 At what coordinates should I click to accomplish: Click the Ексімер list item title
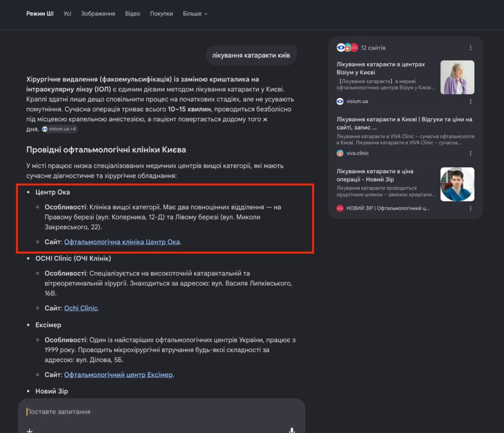[x=48, y=325]
